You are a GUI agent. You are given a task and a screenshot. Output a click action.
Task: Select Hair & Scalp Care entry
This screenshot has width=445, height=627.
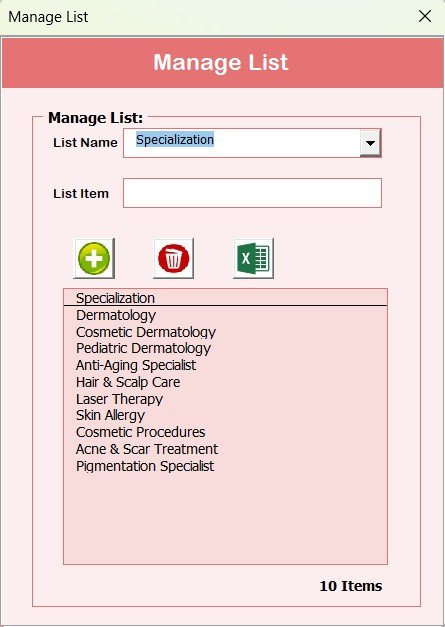tap(225, 382)
